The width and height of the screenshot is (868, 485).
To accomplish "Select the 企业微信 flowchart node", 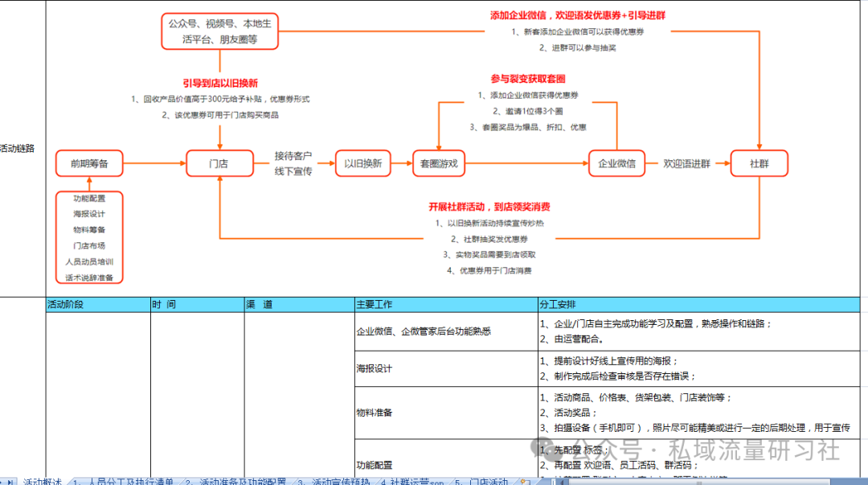I will (x=616, y=163).
